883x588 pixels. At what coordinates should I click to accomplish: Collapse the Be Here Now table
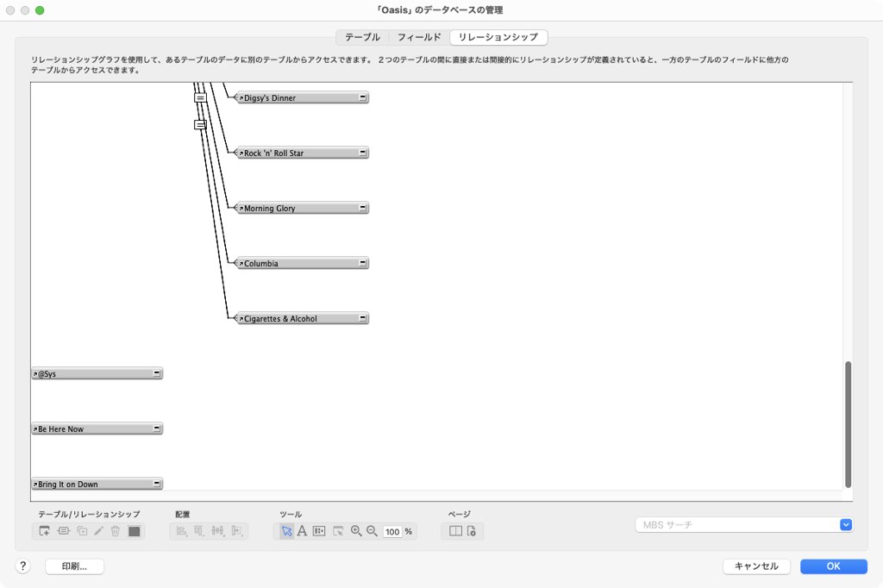pos(157,429)
